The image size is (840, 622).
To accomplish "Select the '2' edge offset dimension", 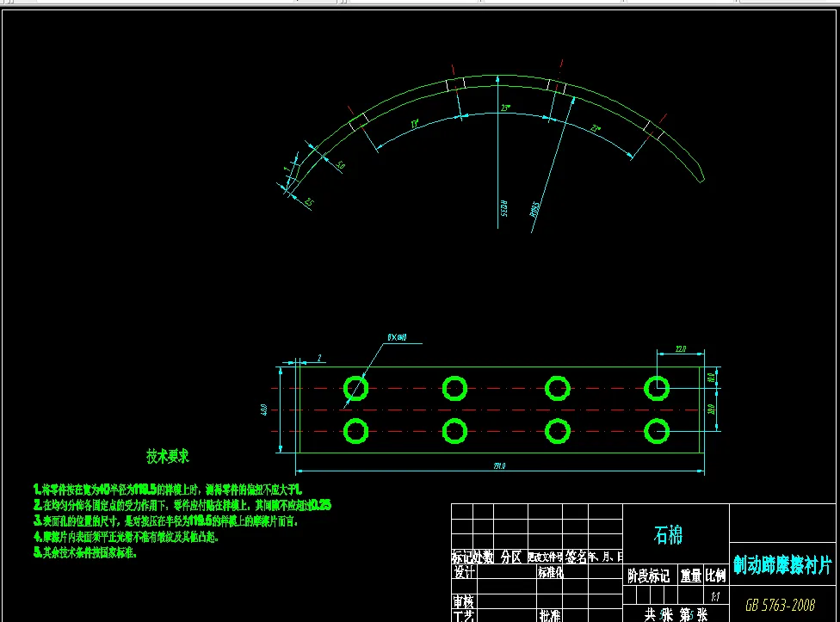I will pyautogui.click(x=320, y=358).
